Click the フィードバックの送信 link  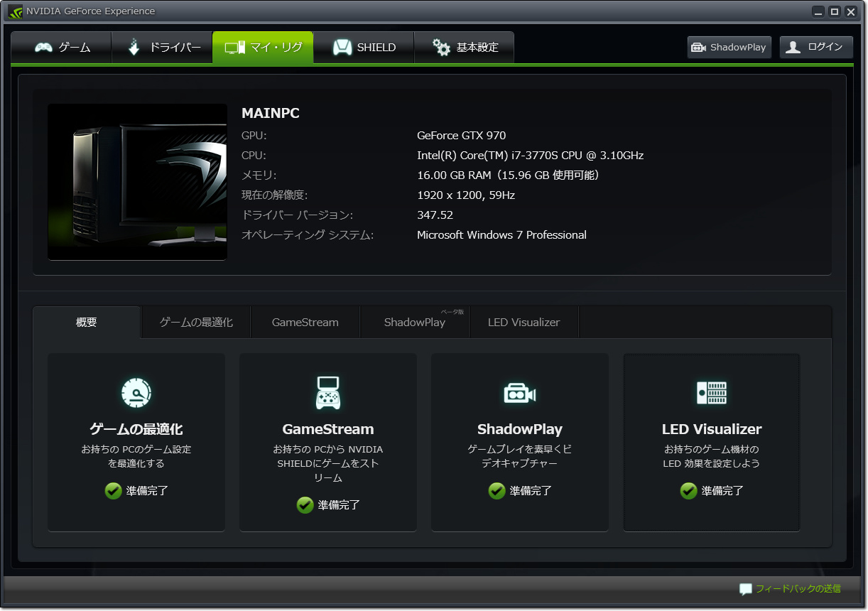[x=798, y=589]
